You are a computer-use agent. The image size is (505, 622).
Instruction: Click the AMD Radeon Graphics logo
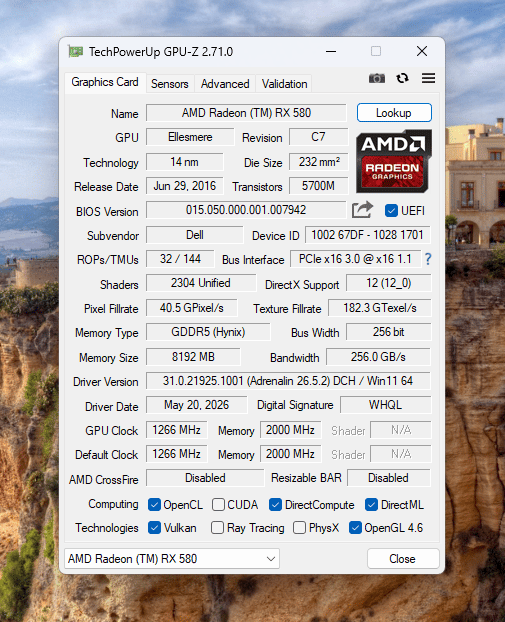pos(394,161)
